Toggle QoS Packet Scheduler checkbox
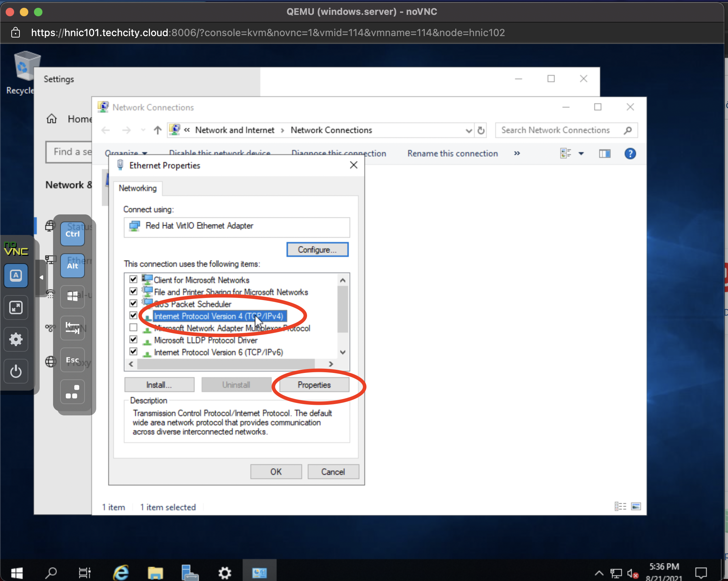This screenshot has width=728, height=581. click(133, 303)
